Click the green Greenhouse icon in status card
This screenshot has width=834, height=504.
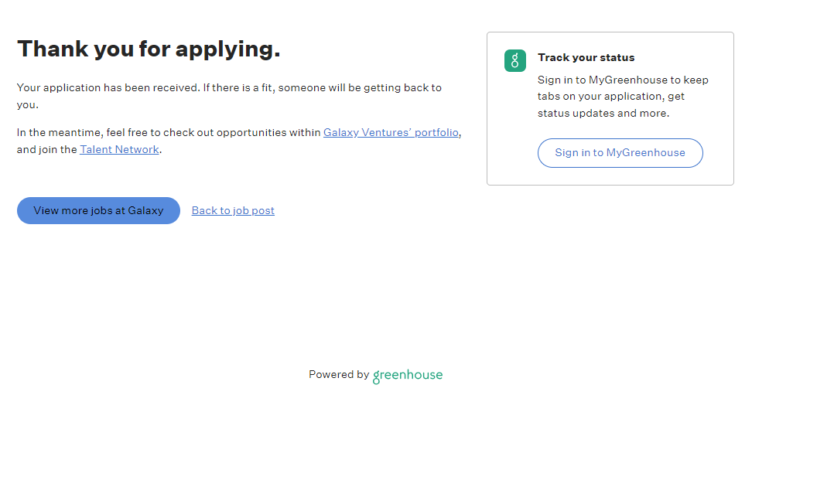(x=515, y=61)
